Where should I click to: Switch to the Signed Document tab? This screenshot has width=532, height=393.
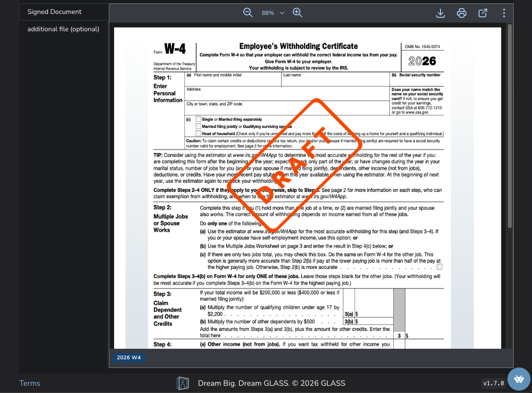pyautogui.click(x=53, y=12)
